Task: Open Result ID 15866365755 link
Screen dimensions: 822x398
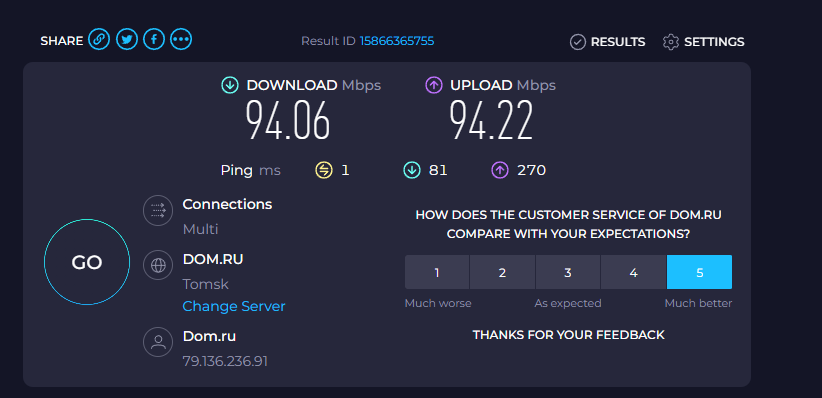Action: click(x=397, y=41)
